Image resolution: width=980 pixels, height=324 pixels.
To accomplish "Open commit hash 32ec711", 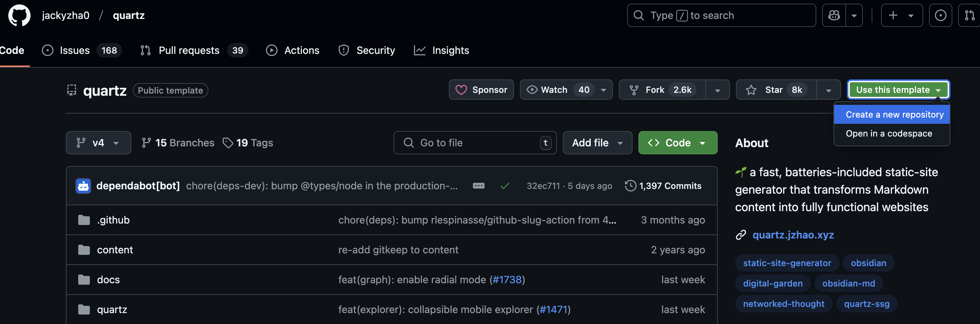I will click(x=543, y=186).
